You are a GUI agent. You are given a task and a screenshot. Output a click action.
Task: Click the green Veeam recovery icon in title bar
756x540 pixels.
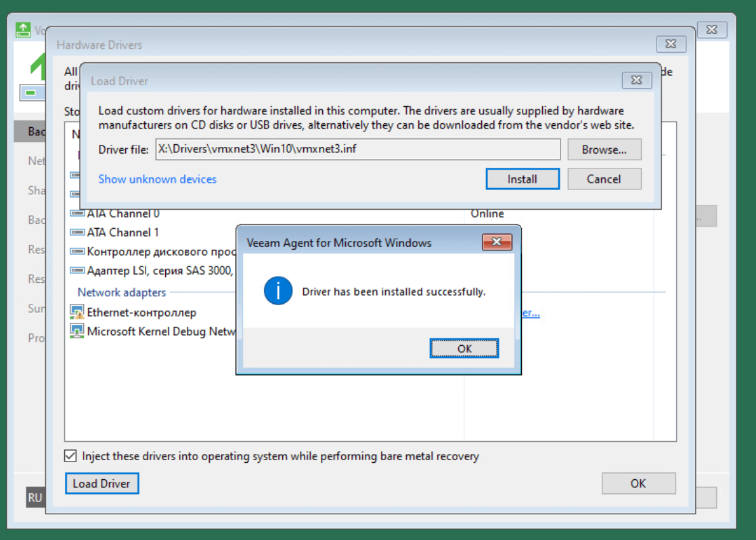(24, 30)
